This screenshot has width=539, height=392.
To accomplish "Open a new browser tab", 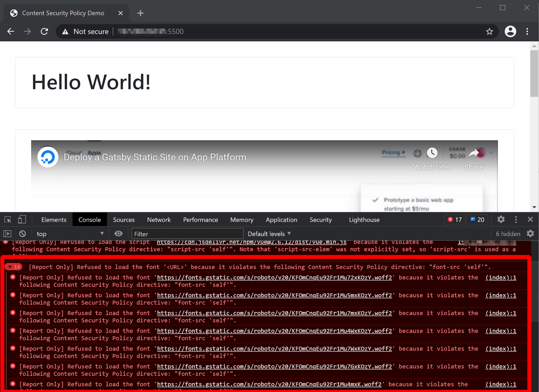I will pyautogui.click(x=141, y=13).
